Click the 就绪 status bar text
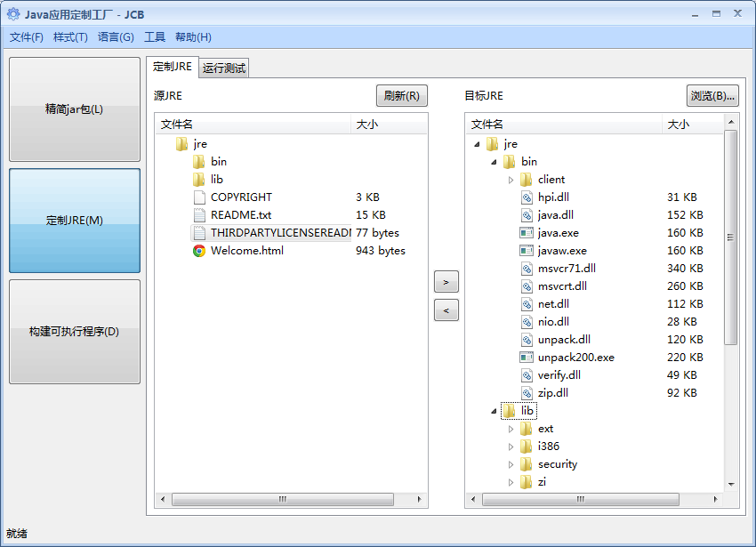 (x=17, y=534)
